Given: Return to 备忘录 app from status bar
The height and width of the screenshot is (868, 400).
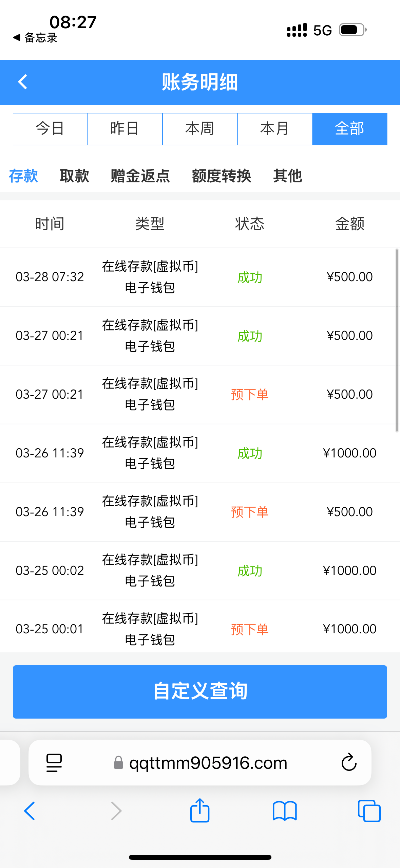Looking at the screenshot, I should [35, 38].
